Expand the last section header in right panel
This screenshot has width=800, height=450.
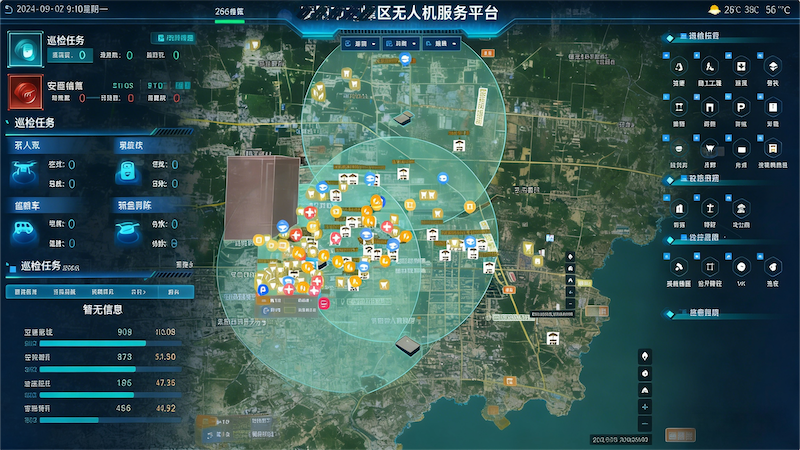pyautogui.click(x=707, y=313)
